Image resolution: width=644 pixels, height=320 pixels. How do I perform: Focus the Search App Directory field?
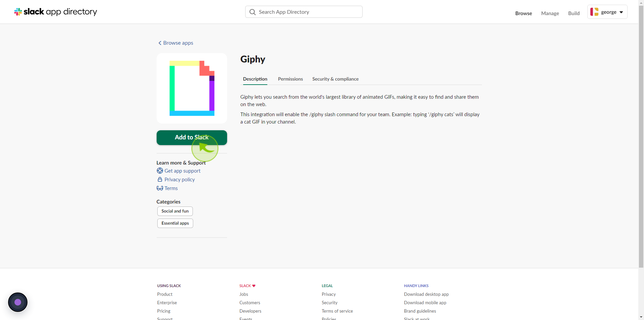[304, 12]
